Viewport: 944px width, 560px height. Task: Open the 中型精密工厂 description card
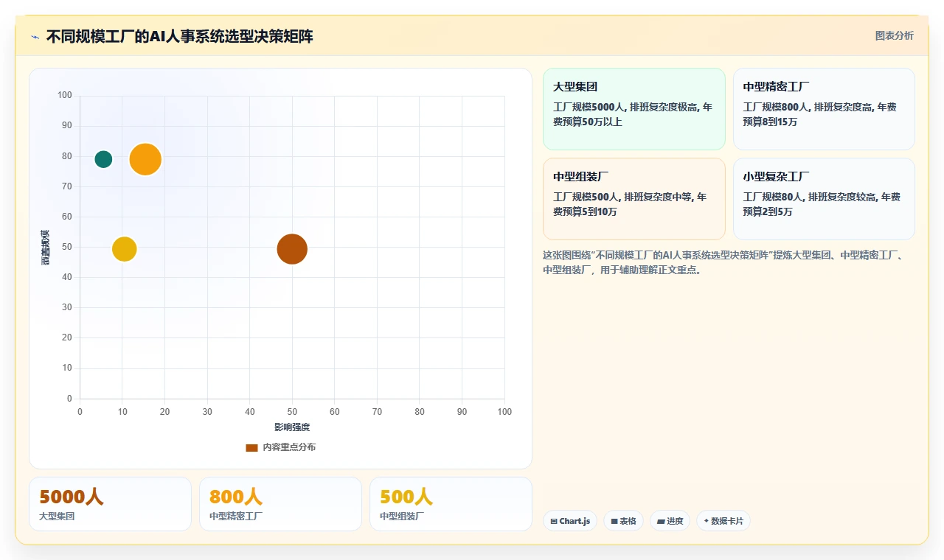click(824, 109)
